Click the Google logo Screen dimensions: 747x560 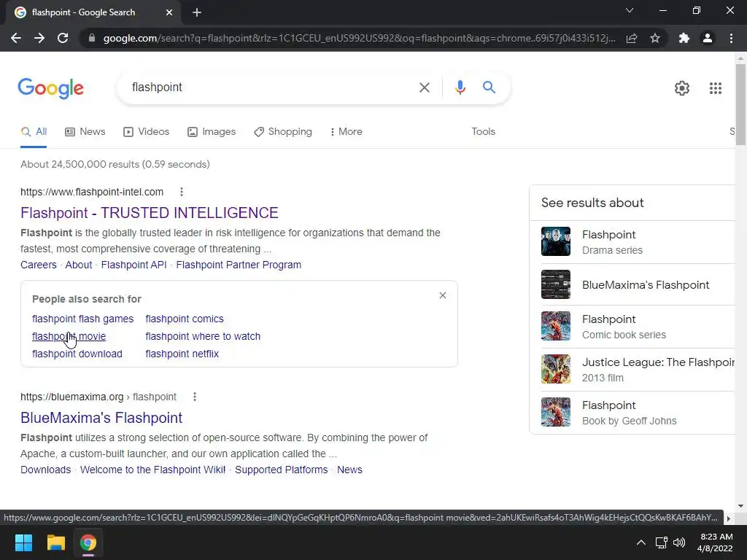click(50, 88)
